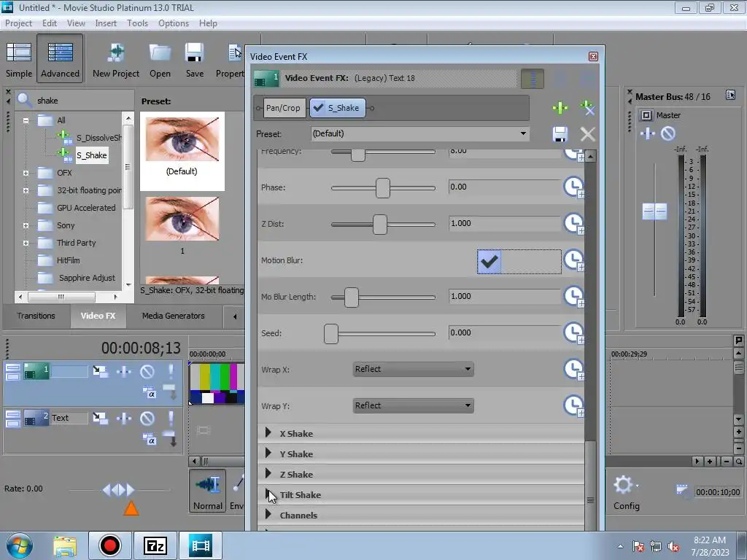747x560 pixels.
Task: Add plug-in chain with green plus icon
Action: coord(560,108)
